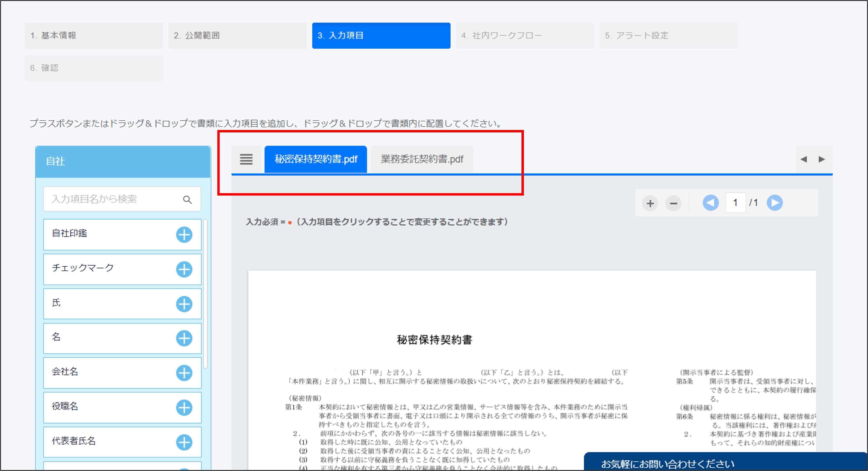Click plus icon for 代表者氏名
868x471 pixels.
[x=184, y=442]
